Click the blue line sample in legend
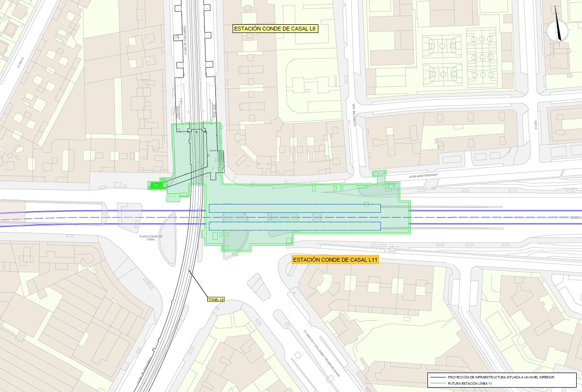 [438, 377]
